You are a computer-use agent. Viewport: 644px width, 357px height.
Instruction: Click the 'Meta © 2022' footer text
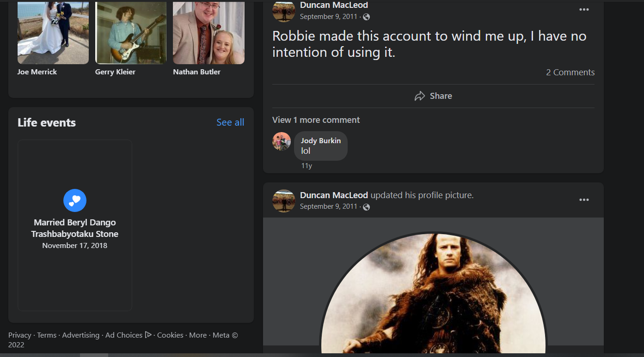click(x=123, y=340)
